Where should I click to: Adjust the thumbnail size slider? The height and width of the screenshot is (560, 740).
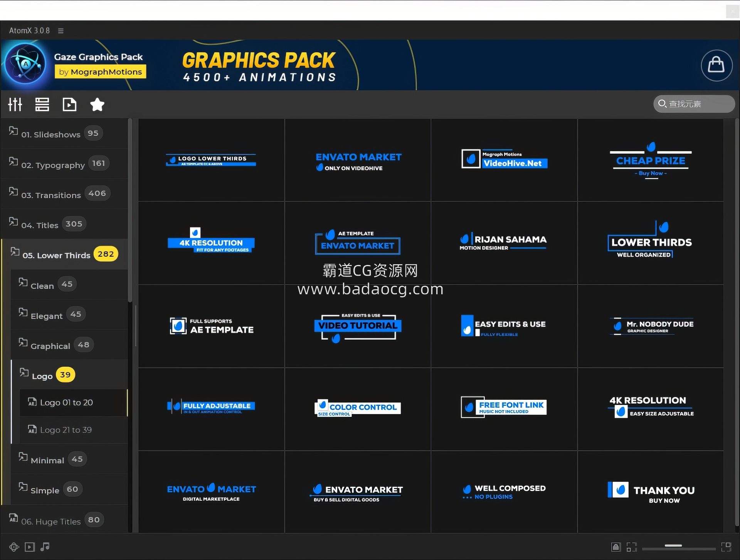point(679,547)
